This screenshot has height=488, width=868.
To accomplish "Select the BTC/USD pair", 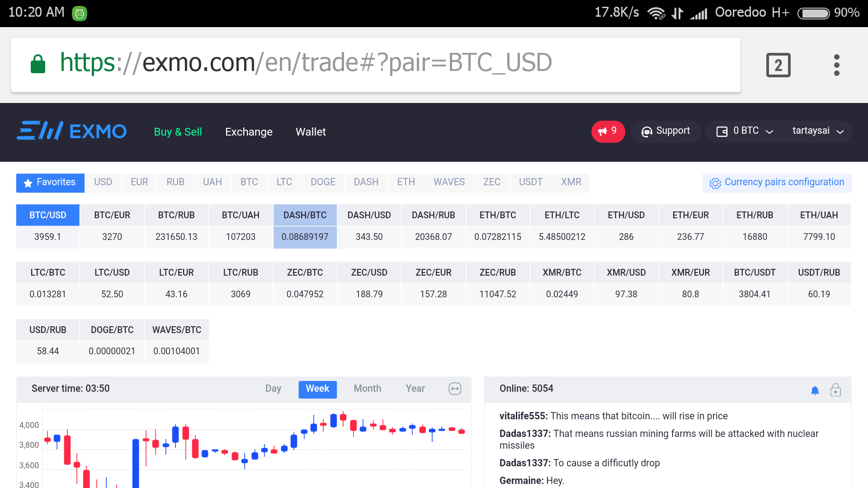I will (x=48, y=226).
